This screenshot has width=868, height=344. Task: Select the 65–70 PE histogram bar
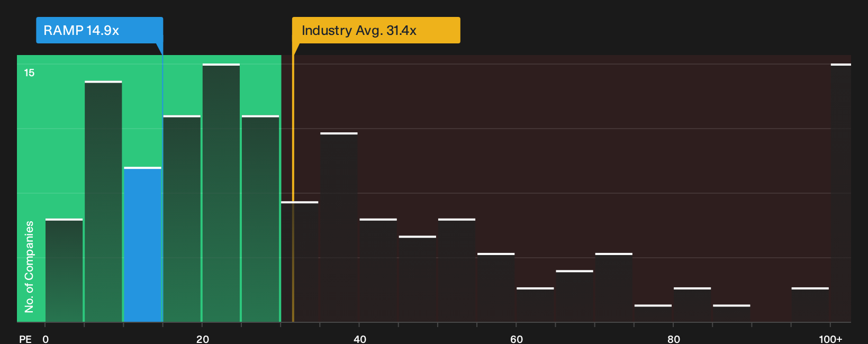[574, 296]
